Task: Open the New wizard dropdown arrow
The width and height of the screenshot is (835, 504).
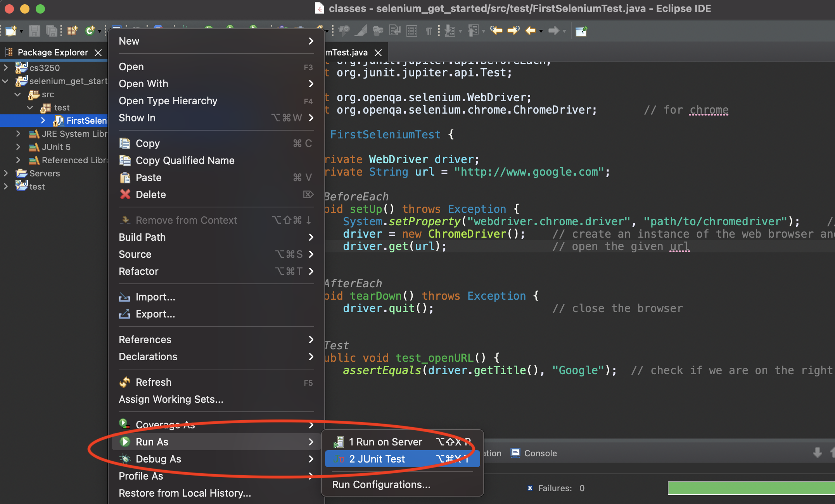Action: coord(21,31)
